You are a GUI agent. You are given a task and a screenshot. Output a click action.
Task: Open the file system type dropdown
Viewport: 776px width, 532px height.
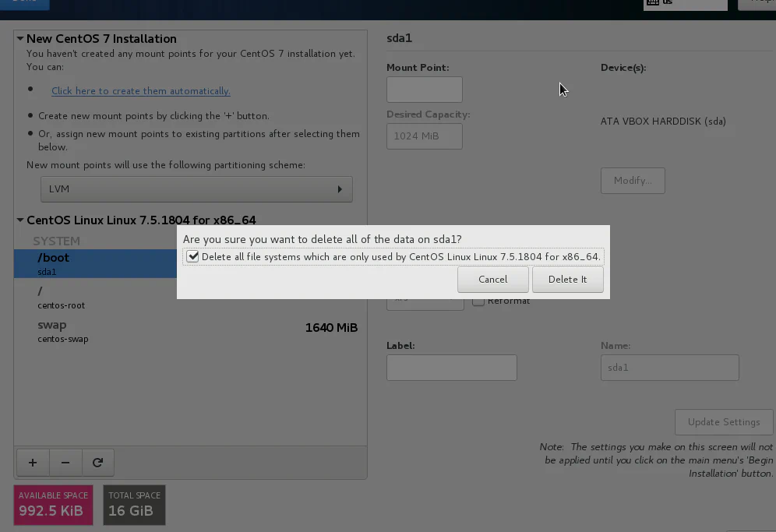(425, 301)
